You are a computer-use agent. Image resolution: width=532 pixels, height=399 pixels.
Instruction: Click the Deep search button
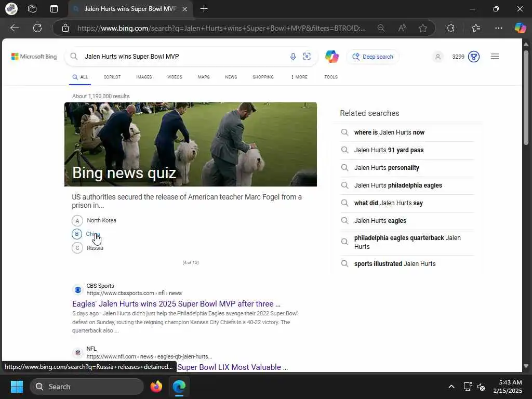click(373, 57)
